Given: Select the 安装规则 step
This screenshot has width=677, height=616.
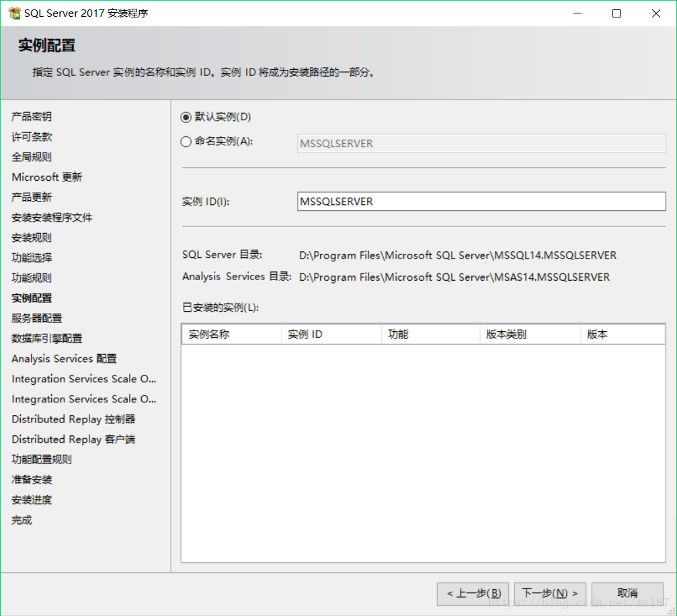Looking at the screenshot, I should (32, 238).
